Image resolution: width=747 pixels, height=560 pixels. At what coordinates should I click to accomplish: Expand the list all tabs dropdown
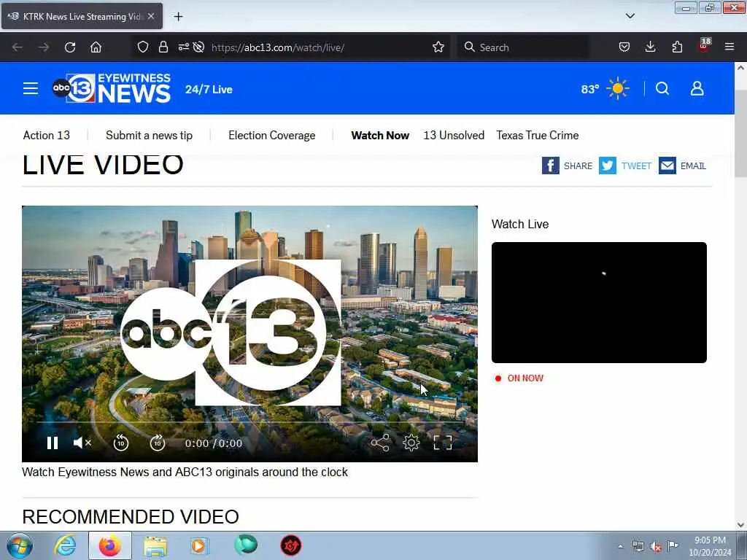pos(630,16)
